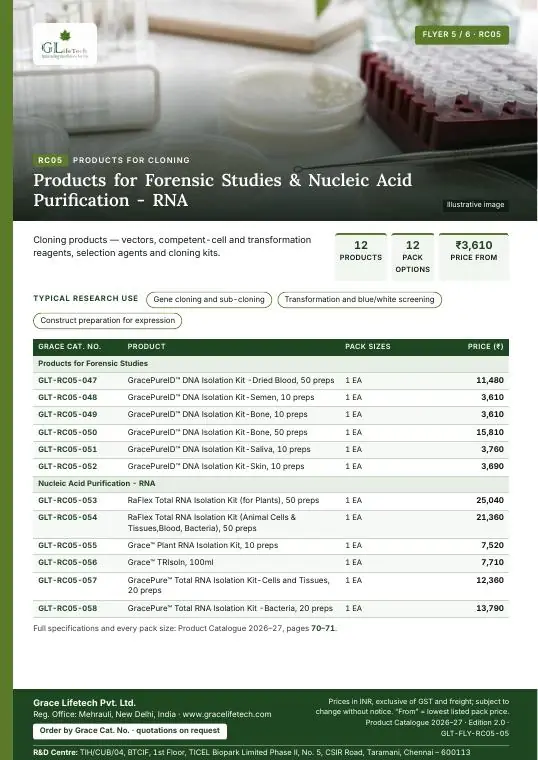Click the price 21,360

[x=490, y=518]
